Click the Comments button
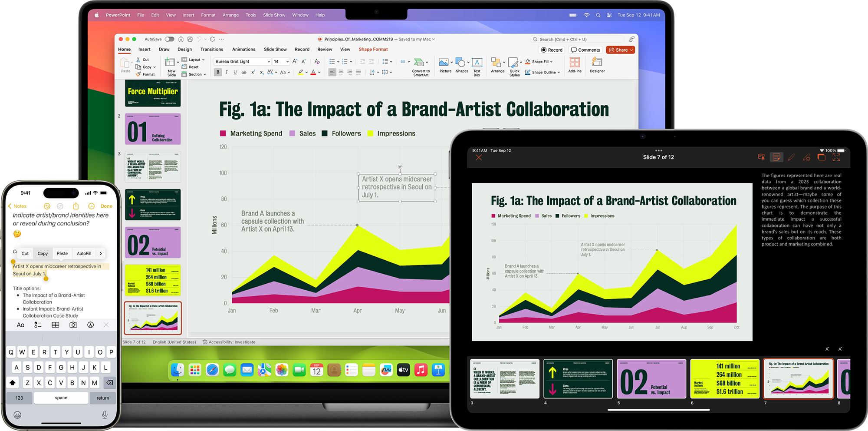 (x=585, y=50)
